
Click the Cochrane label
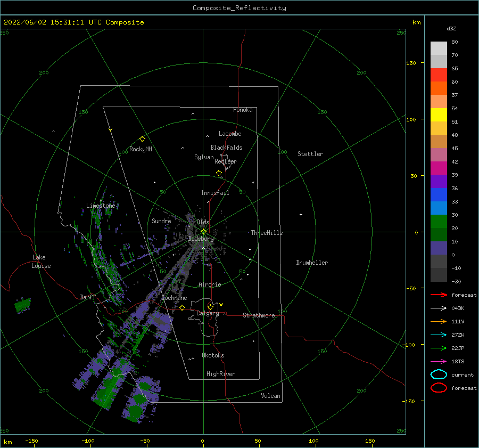174,298
